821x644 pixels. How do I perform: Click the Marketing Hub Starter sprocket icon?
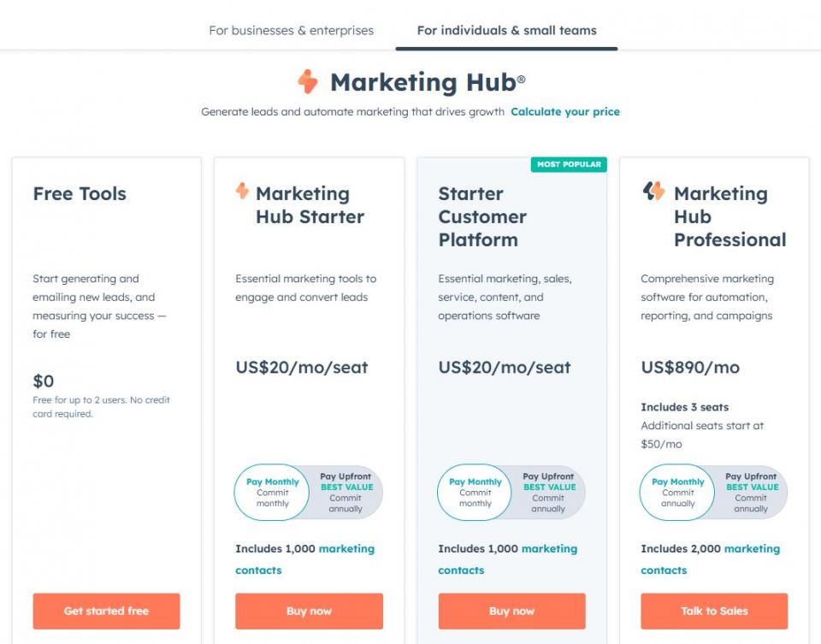[242, 191]
